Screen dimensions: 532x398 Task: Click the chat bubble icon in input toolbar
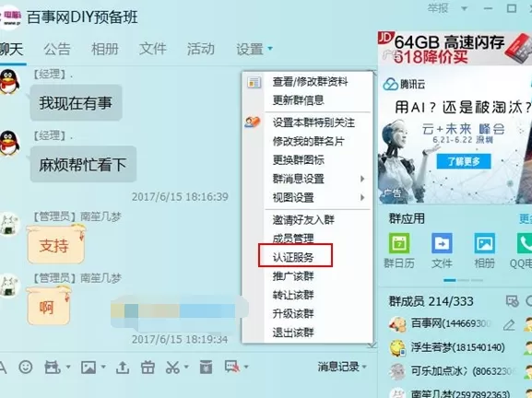[231, 367]
